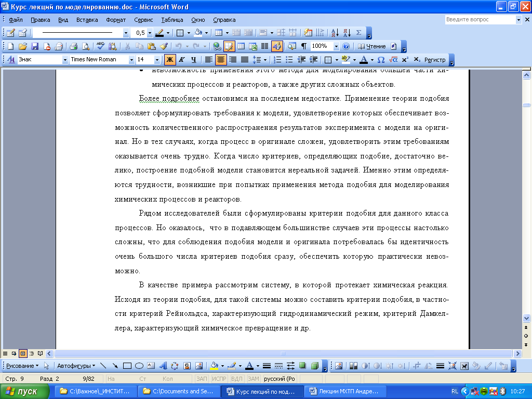Expand the Автофигуры menu
The image size is (532, 399).
[x=76, y=366]
